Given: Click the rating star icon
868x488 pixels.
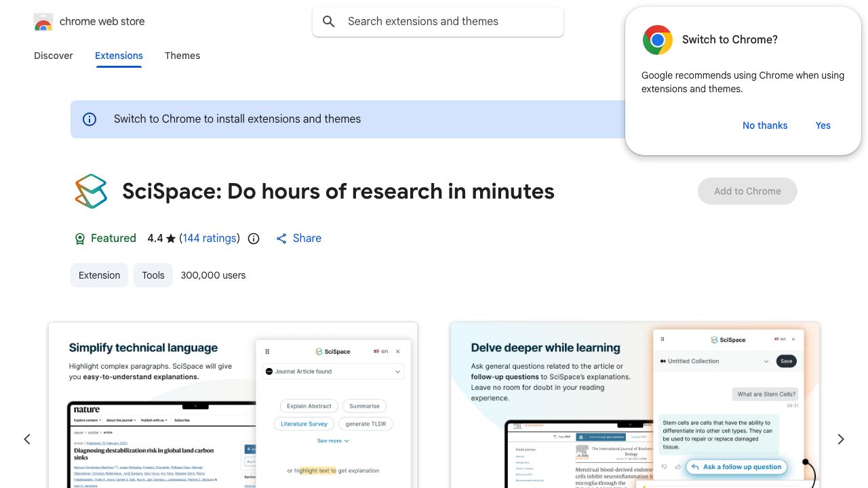Looking at the screenshot, I should pos(171,239).
